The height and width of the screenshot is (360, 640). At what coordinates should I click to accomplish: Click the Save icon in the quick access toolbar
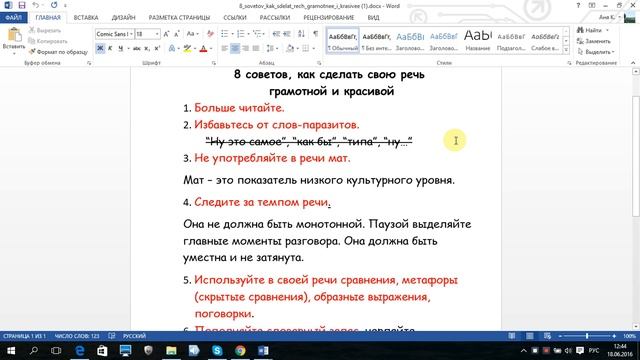click(22, 5)
